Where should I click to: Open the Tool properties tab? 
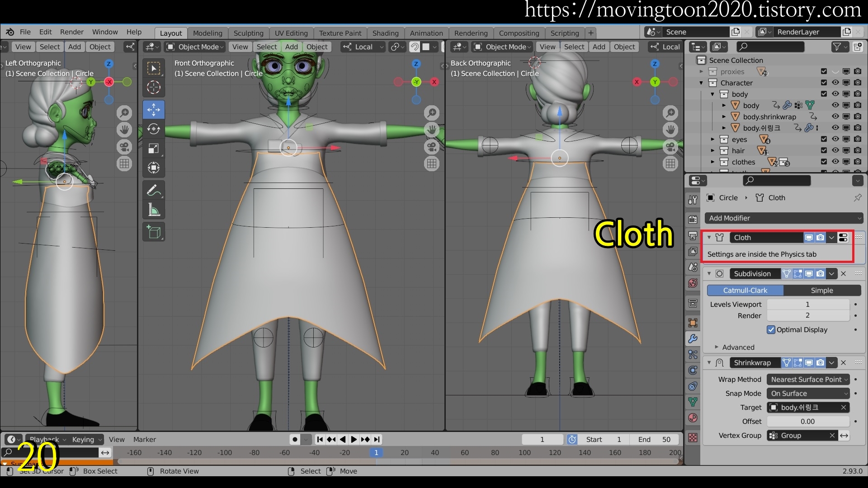click(x=693, y=199)
